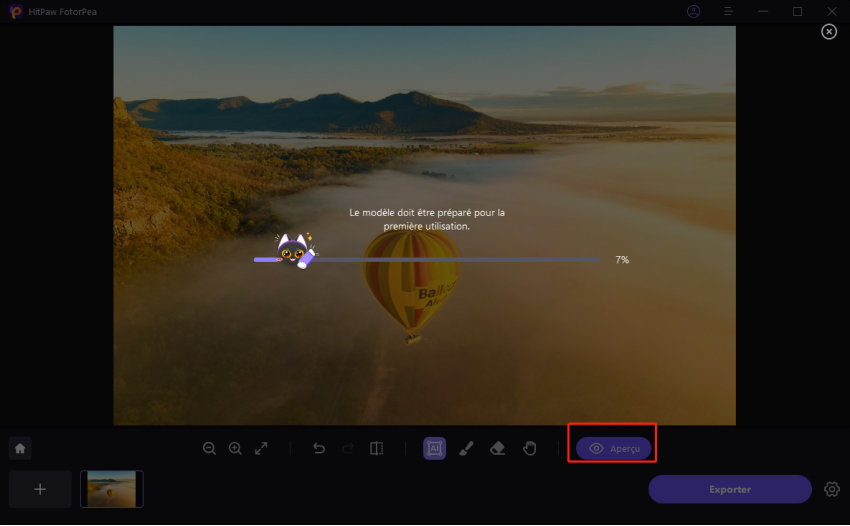
Task: Click the model loading progress bar
Action: pos(427,259)
